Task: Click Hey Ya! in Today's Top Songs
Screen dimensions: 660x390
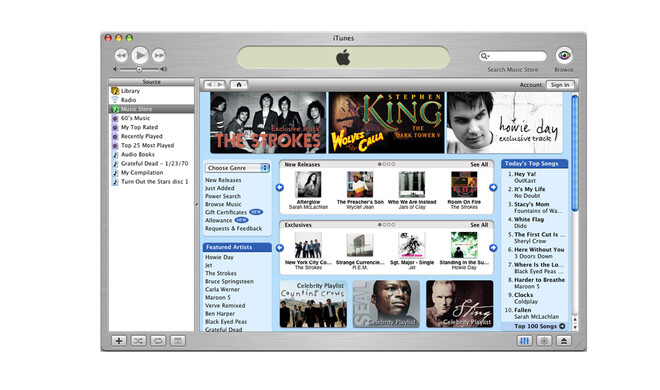Action: (x=525, y=174)
